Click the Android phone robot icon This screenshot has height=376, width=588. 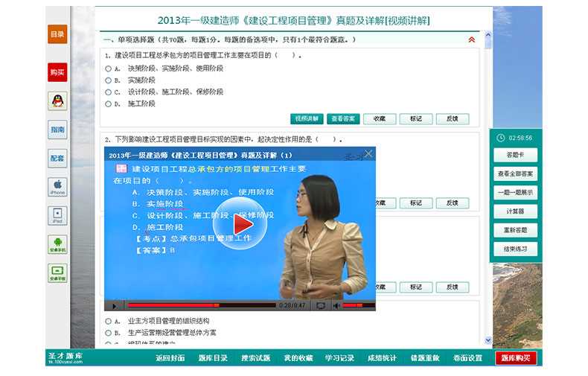point(57,244)
